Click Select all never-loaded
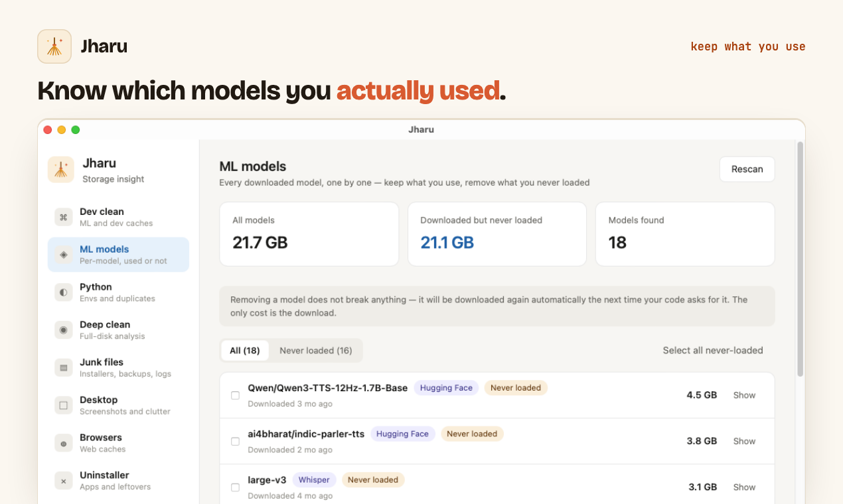 [x=713, y=350]
